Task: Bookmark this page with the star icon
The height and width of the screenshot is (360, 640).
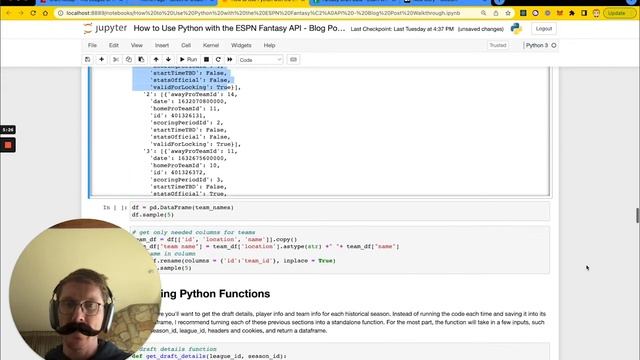Action: [x=508, y=13]
